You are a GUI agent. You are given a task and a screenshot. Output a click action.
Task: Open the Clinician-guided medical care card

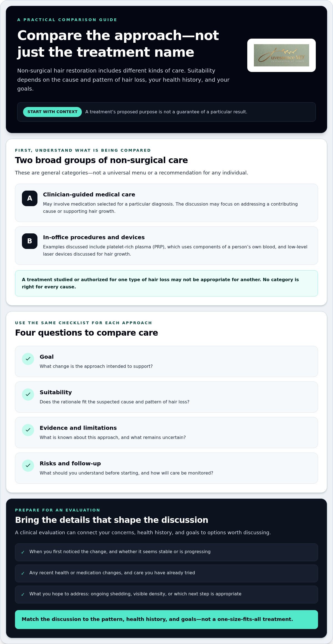click(167, 203)
